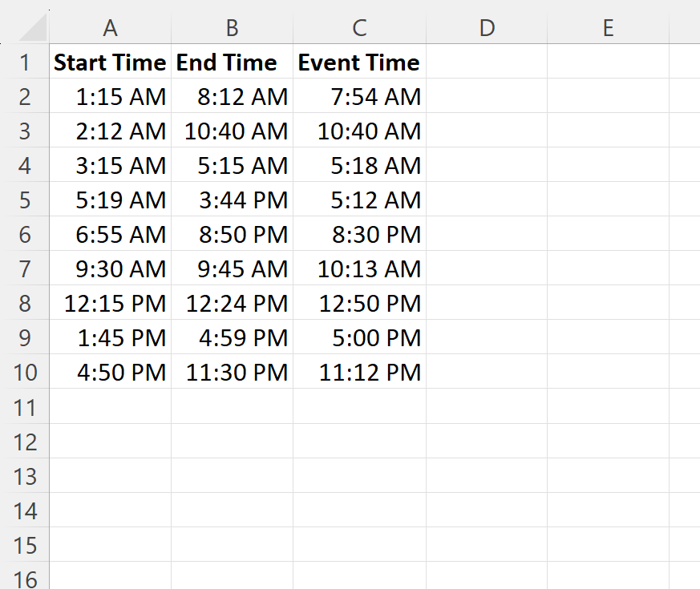700x589 pixels.
Task: Select the cell containing 12:15 PM
Action: [x=110, y=303]
